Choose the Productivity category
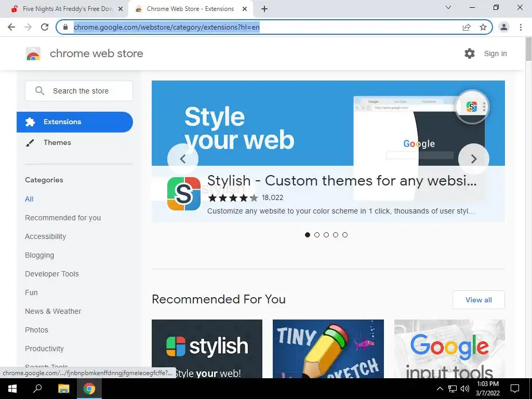 45,349
